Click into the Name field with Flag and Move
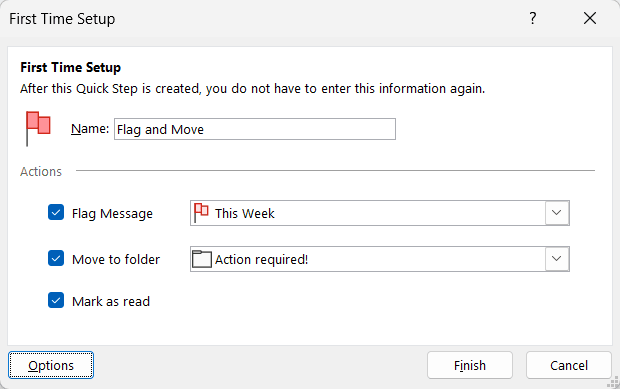 tap(255, 129)
